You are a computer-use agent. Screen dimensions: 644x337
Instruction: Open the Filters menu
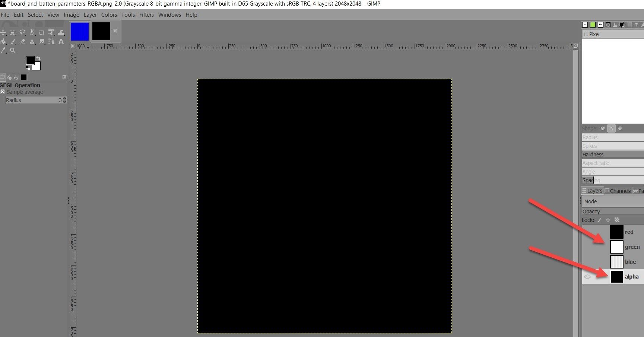click(x=146, y=15)
